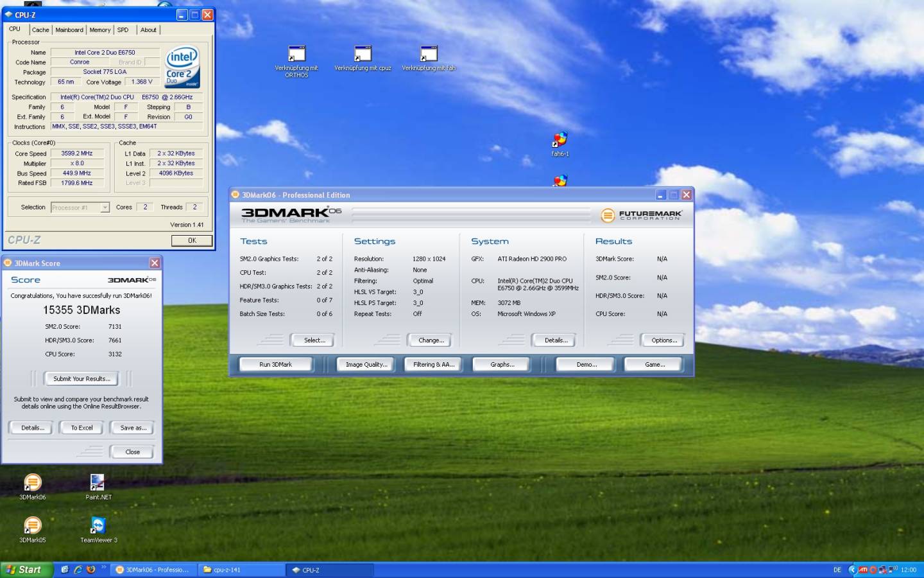Click the Resolution value 1280 x 1024
Image resolution: width=924 pixels, height=578 pixels.
tap(429, 259)
